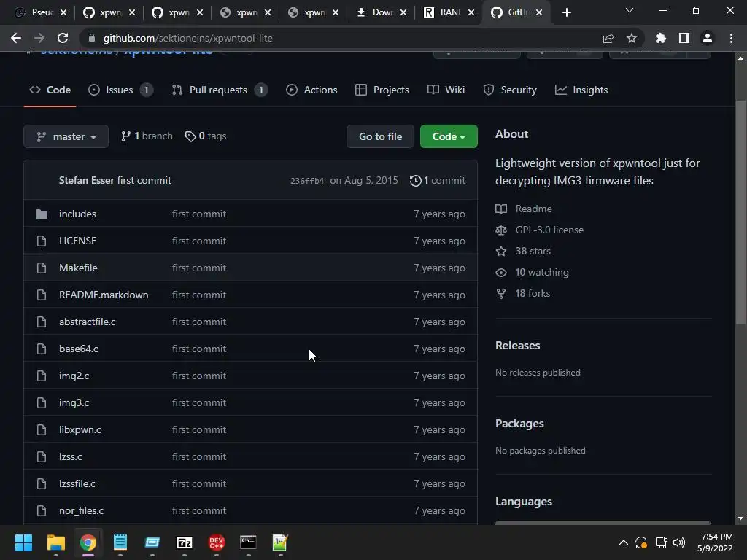The image size is (747, 560).
Task: Expand the master branch dropdown
Action: click(x=66, y=136)
